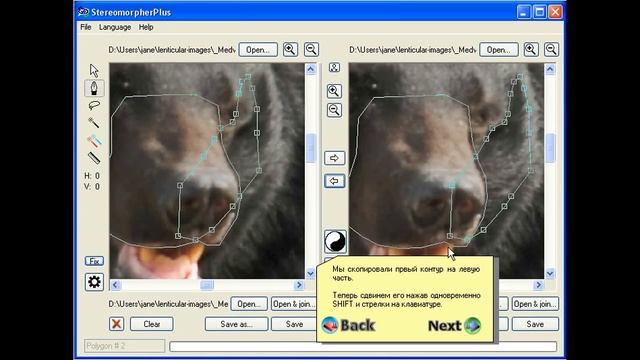Click right panel horizontal scroll right arrow
640x360 pixels.
(x=539, y=285)
